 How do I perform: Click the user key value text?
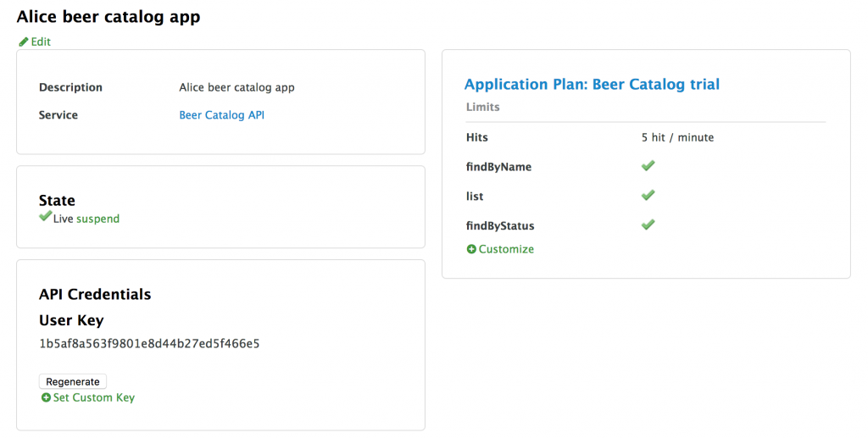pyautogui.click(x=149, y=344)
